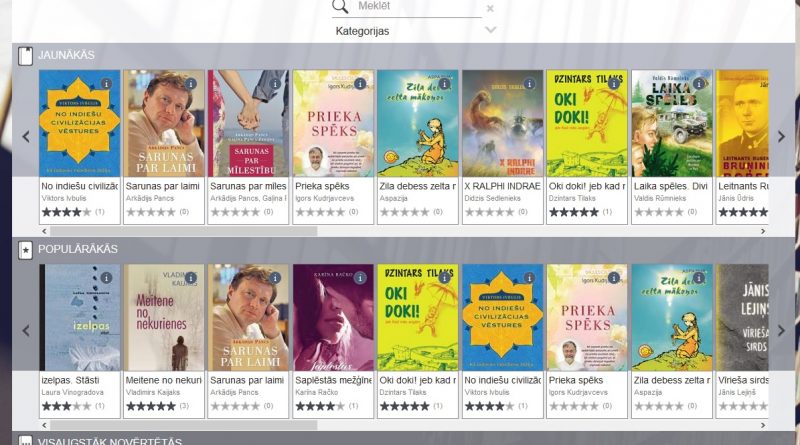Show info for Meitene no nekurienes
This screenshot has height=445, width=800.
tap(190, 278)
